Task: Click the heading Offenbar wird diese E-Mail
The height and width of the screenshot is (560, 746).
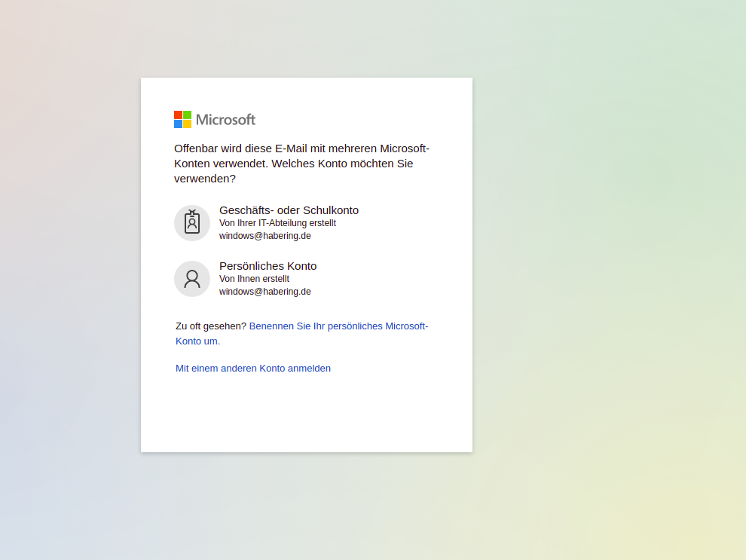Action: click(301, 164)
